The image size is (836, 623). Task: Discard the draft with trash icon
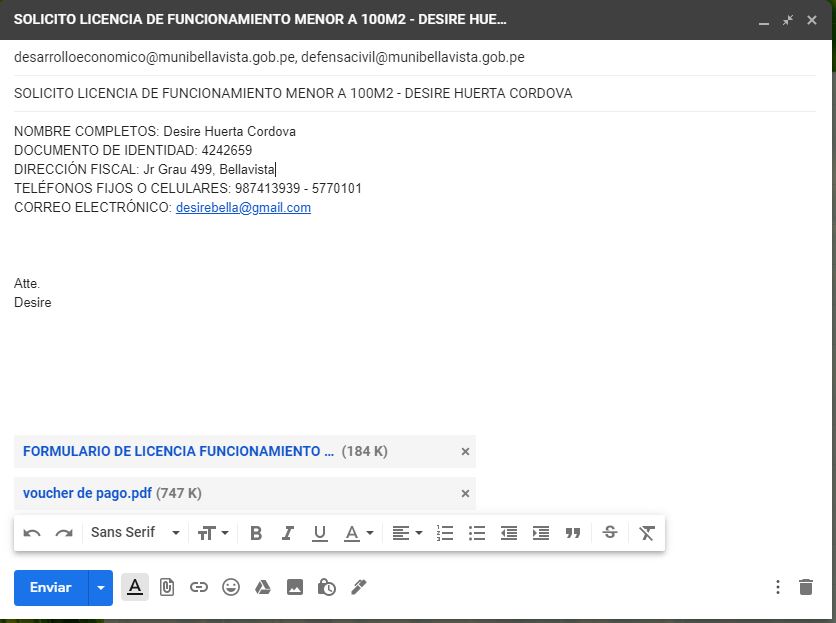(806, 587)
